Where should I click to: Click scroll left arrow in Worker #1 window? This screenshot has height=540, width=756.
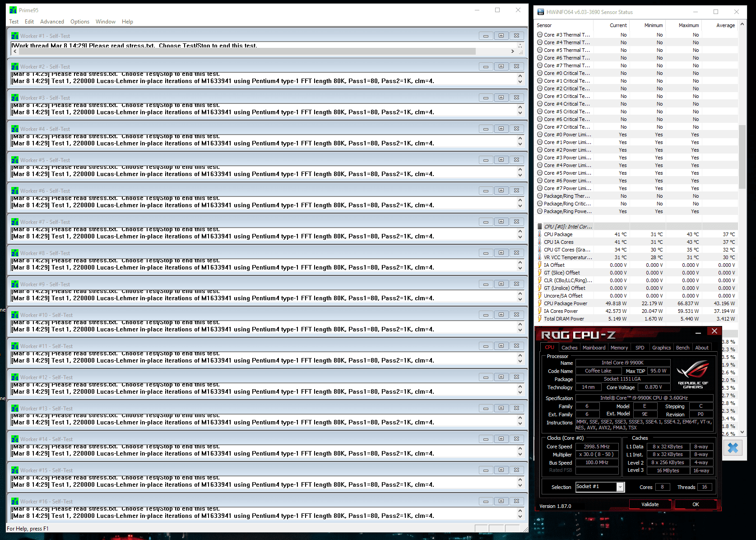15,51
